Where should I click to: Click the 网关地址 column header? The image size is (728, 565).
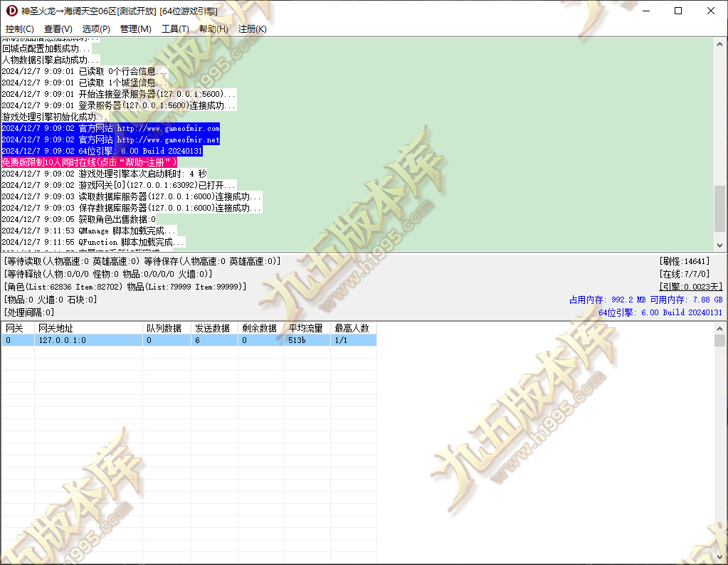89,328
